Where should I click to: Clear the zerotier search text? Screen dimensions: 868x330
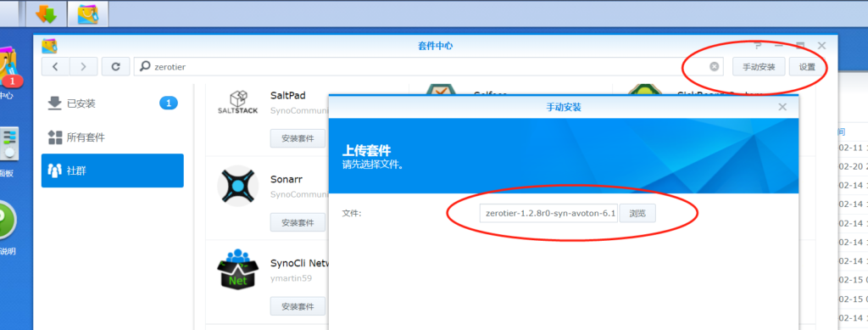coord(714,66)
